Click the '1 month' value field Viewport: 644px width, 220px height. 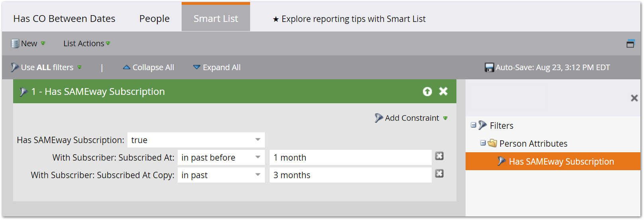click(x=350, y=157)
